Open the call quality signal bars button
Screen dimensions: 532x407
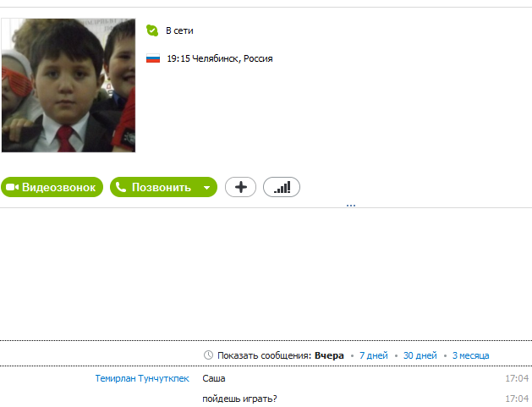(282, 187)
